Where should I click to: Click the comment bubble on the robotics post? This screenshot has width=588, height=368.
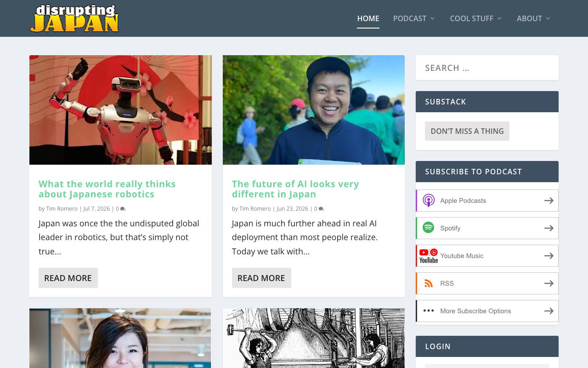pos(123,209)
